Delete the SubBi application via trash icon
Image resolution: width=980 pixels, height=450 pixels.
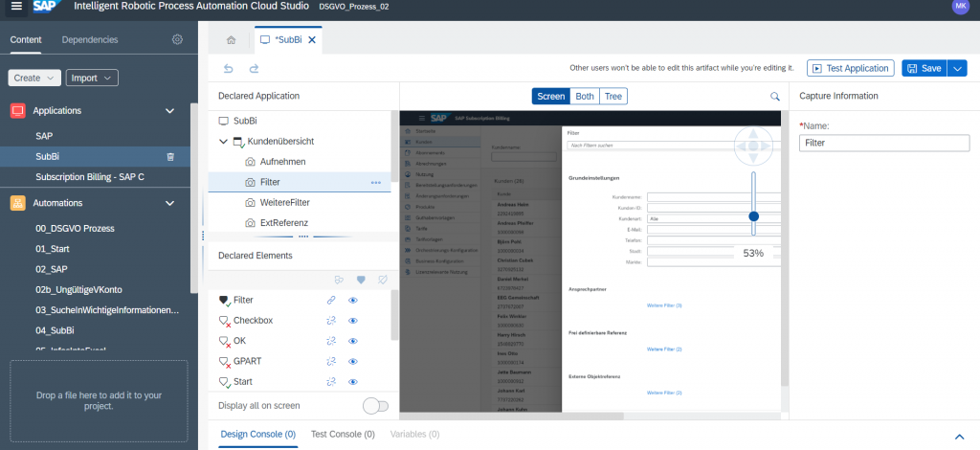click(170, 157)
